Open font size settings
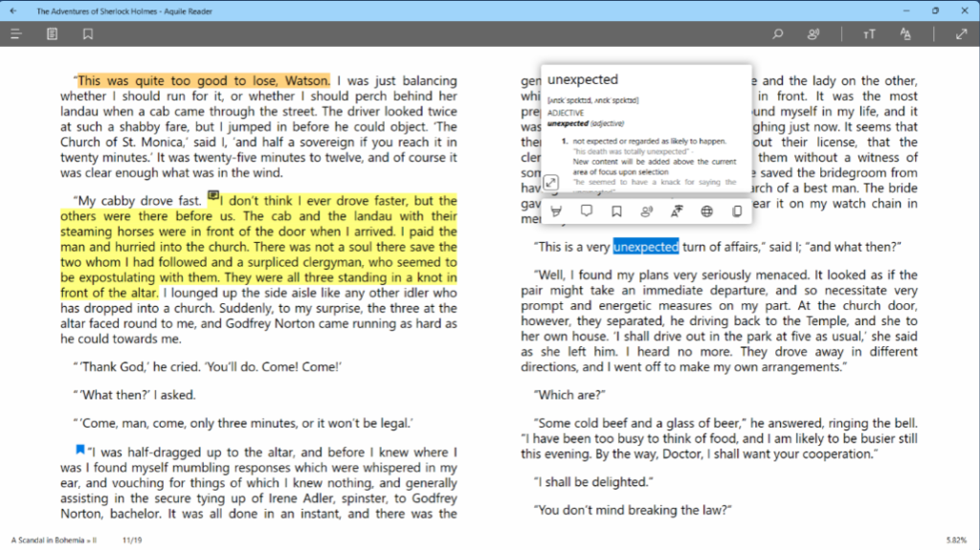The image size is (980, 550). (869, 34)
